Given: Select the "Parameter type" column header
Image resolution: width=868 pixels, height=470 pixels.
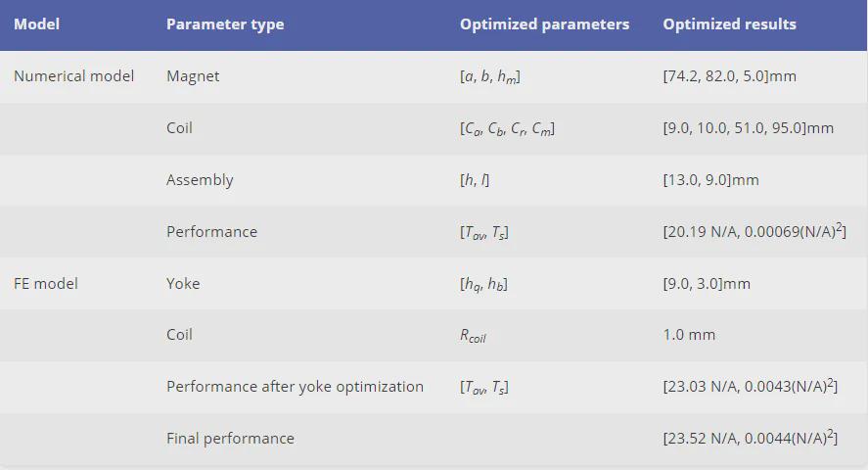Looking at the screenshot, I should pos(225,24).
